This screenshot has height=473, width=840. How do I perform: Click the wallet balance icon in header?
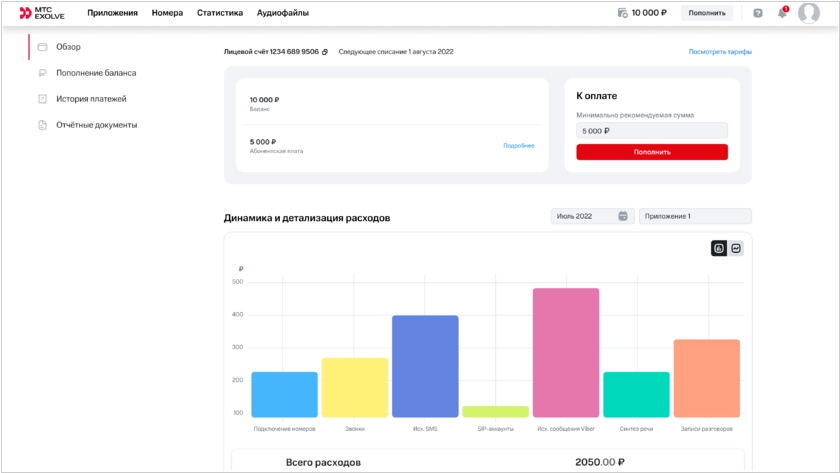click(x=622, y=13)
